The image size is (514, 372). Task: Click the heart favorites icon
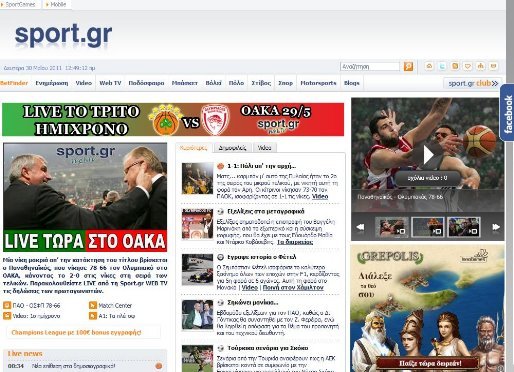tap(468, 66)
